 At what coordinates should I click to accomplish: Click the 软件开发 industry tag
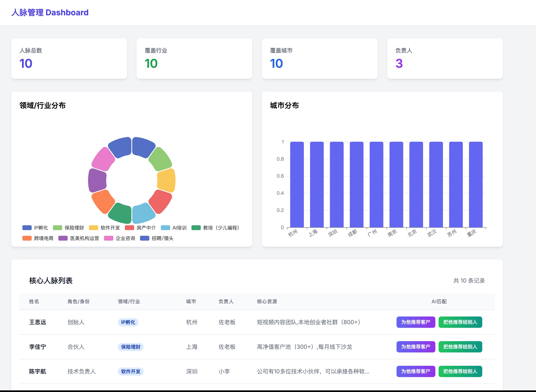130,371
